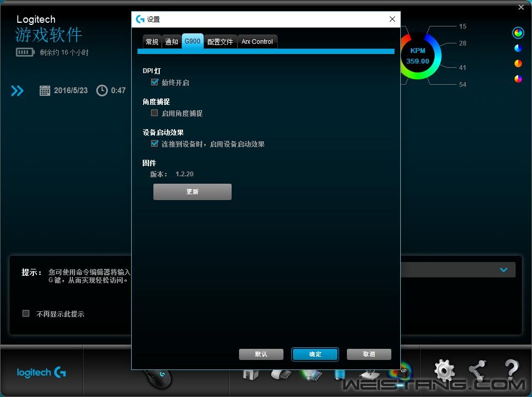Open the onboard memory chip icon
Screen dimensions: 532x397
(x=281, y=375)
